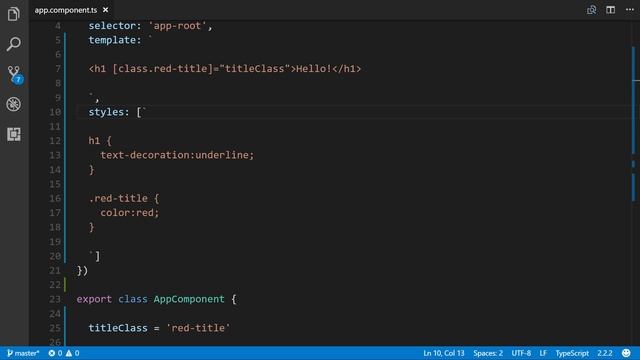The width and height of the screenshot is (640, 360).
Task: Open the Debug view
Action: coord(13,104)
